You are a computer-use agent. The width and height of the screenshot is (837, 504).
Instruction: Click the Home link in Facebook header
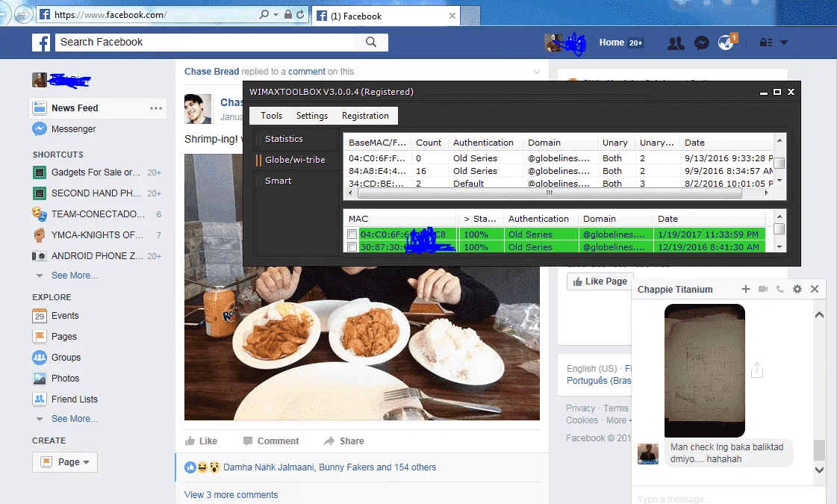[612, 42]
